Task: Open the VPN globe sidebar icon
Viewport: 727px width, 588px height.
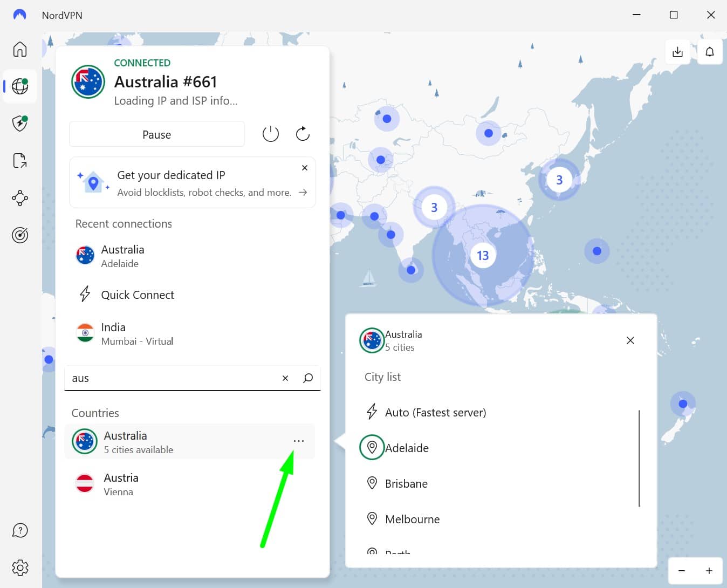Action: click(x=20, y=86)
